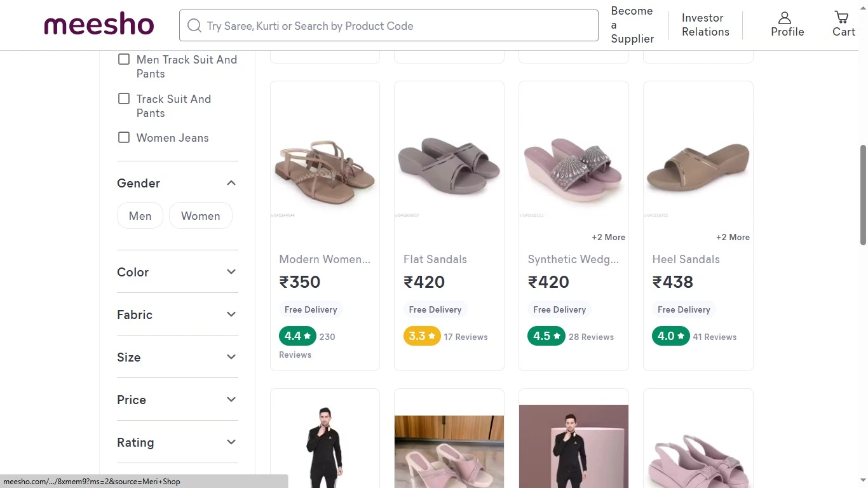Select the Men gender filter chip
The width and height of the screenshot is (868, 488).
pos(140,216)
